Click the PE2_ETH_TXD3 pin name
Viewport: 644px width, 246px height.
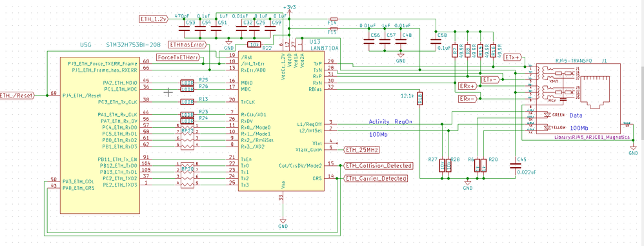pos(121,185)
